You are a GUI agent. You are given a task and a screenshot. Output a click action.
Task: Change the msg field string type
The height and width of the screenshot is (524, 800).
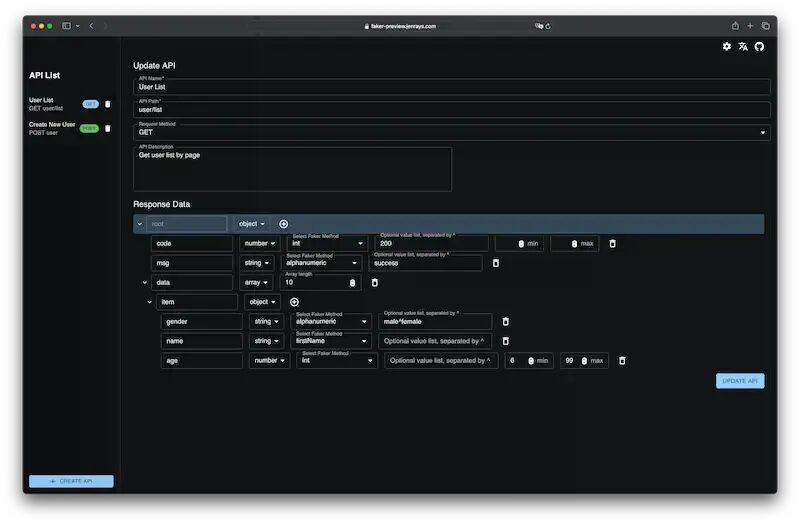(257, 263)
